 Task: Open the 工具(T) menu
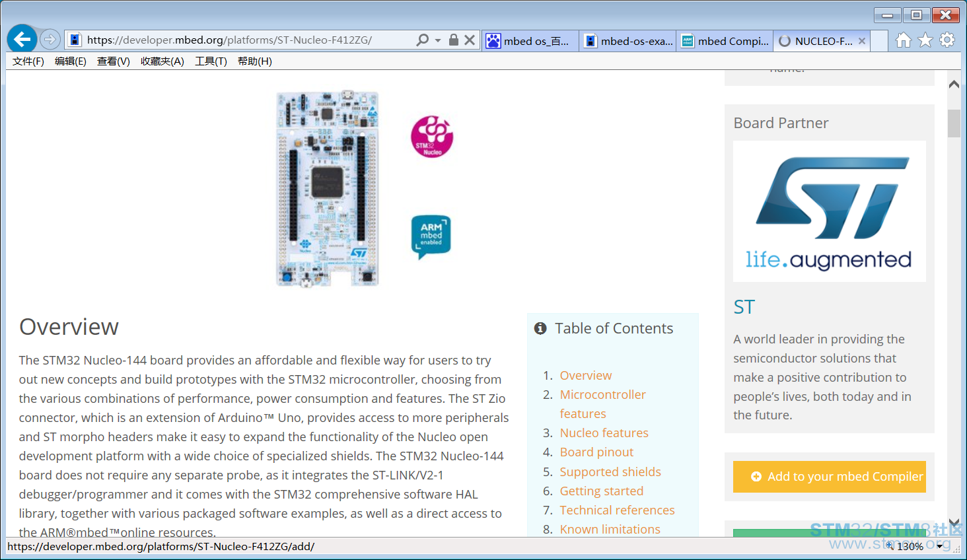click(211, 61)
